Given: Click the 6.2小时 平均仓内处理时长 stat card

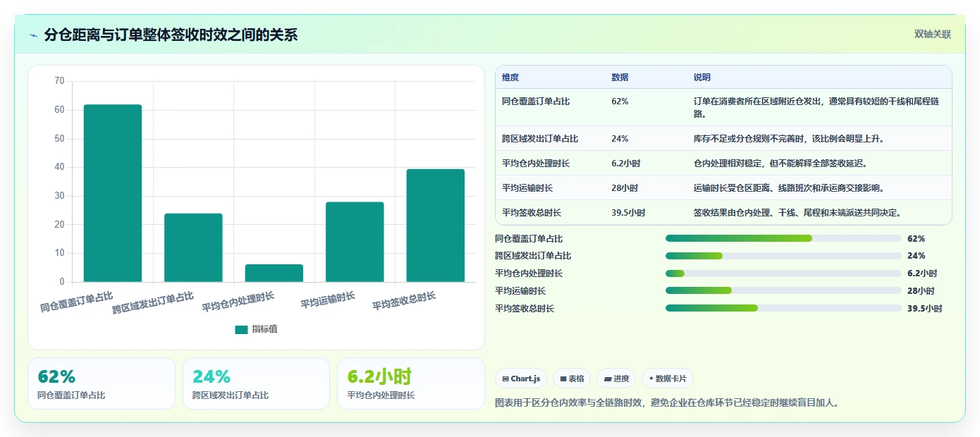Looking at the screenshot, I should tap(411, 383).
